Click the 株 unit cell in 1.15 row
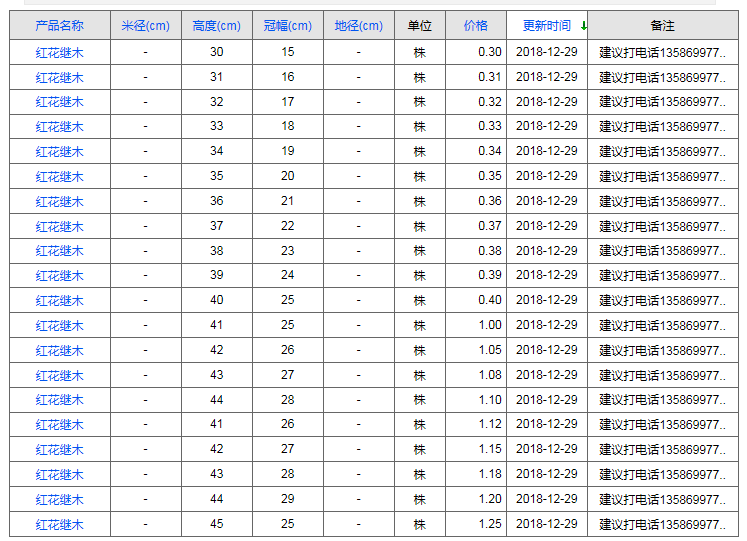 pyautogui.click(x=420, y=450)
